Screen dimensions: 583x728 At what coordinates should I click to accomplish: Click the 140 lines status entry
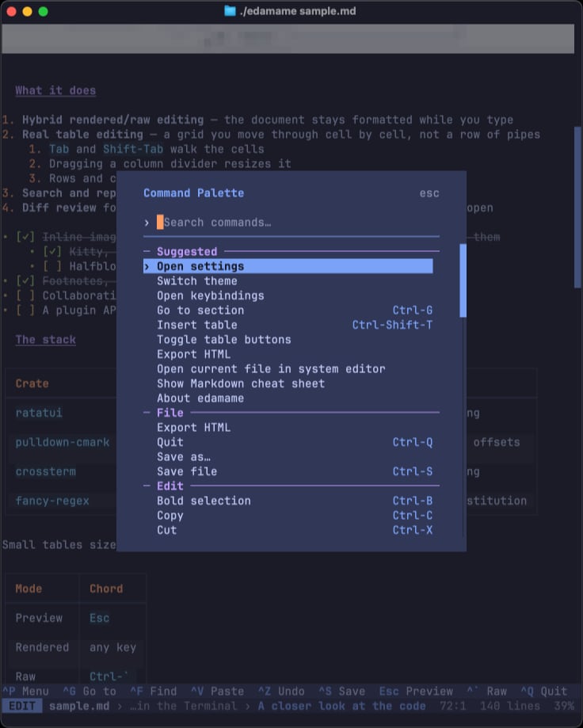pyautogui.click(x=509, y=706)
